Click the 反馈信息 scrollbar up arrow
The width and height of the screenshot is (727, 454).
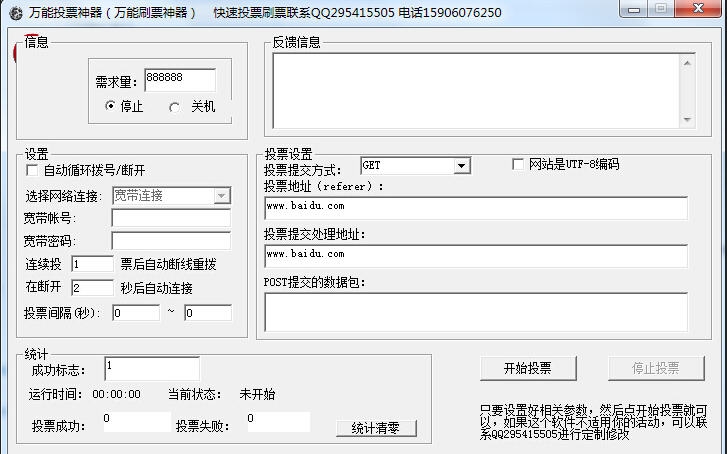coord(687,63)
